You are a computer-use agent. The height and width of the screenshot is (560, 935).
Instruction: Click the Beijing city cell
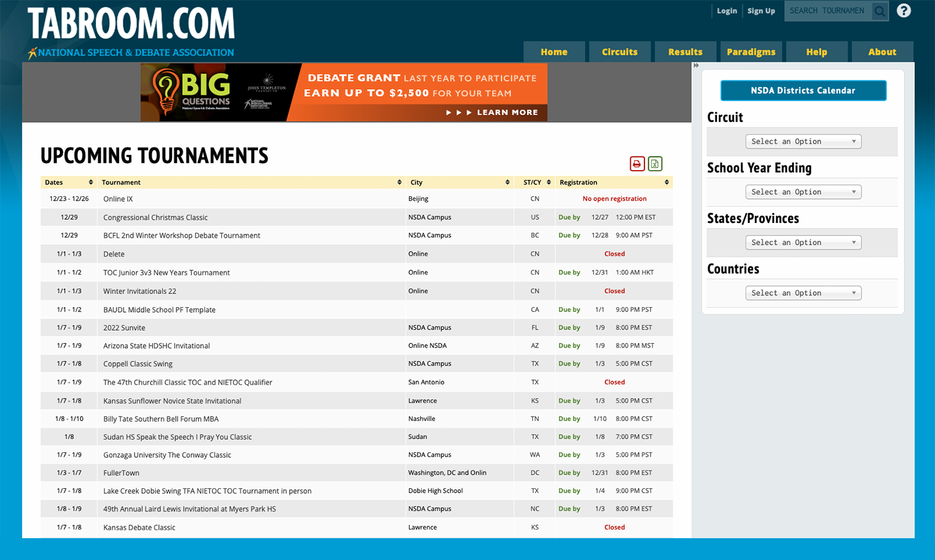click(418, 199)
